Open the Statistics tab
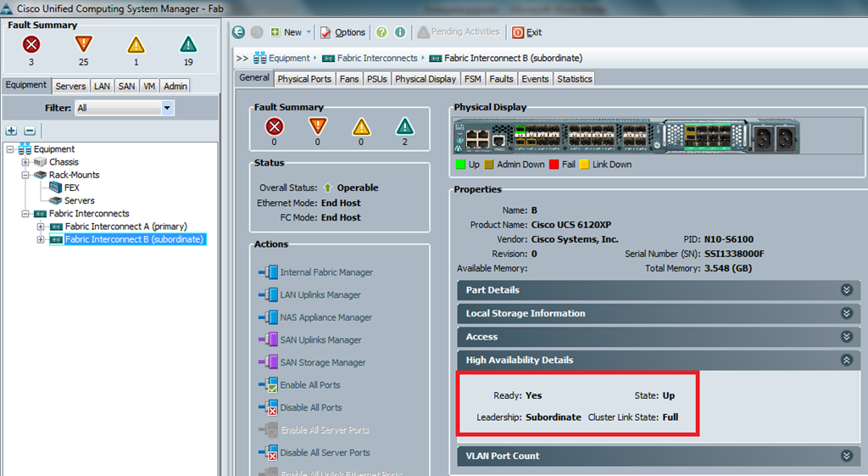The height and width of the screenshot is (476, 868). 575,79
